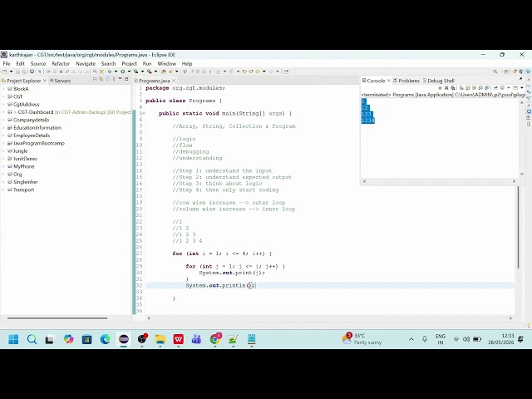Show hidden system tray icons chevron
This screenshot has width=532, height=399.
[411, 339]
